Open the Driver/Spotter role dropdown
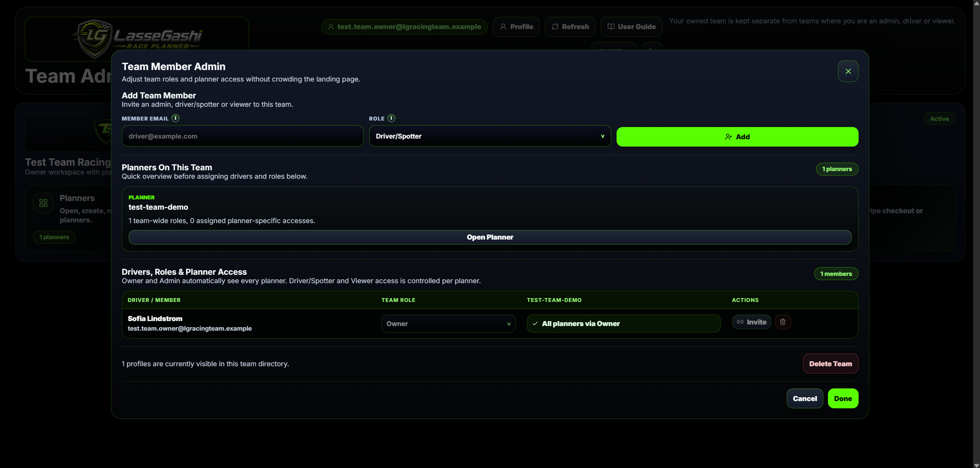 click(490, 136)
